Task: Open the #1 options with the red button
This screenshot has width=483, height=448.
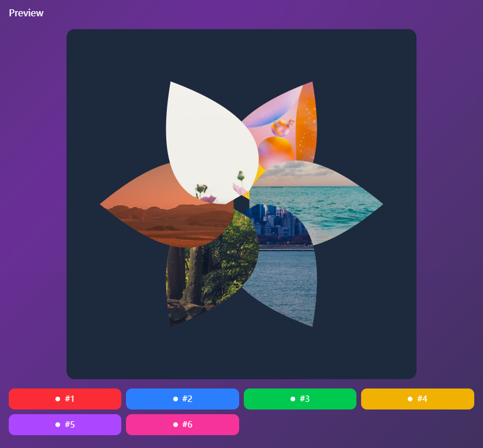Action: pos(65,399)
